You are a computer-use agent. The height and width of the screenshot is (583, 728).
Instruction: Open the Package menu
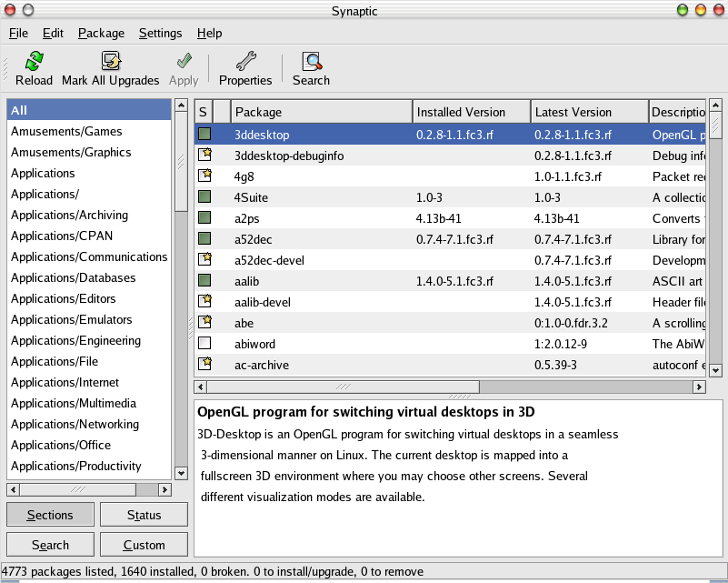click(x=100, y=33)
